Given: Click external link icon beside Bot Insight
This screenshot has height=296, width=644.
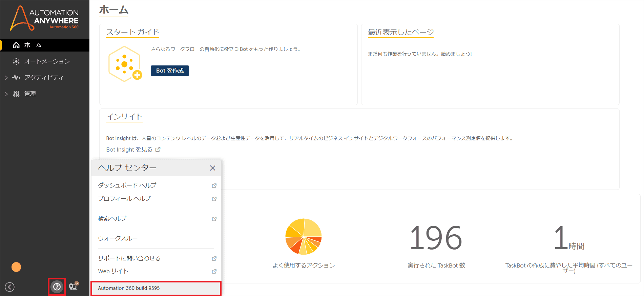Looking at the screenshot, I should (x=158, y=150).
